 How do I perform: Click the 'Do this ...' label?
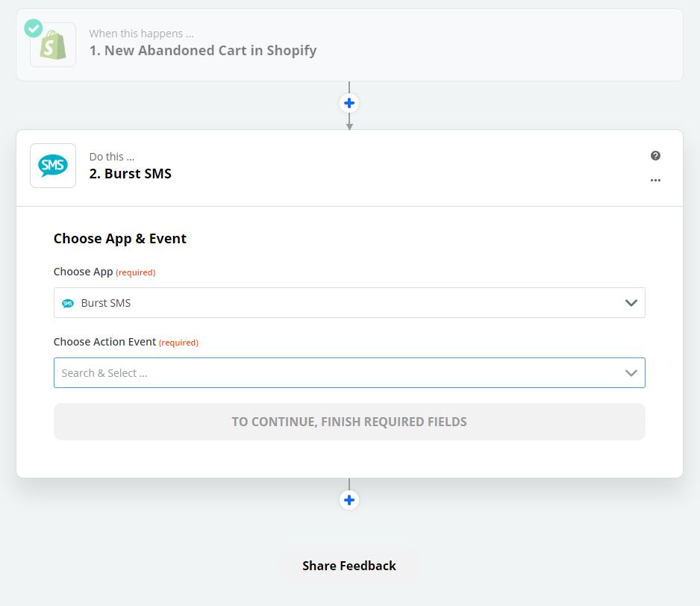coord(112,157)
